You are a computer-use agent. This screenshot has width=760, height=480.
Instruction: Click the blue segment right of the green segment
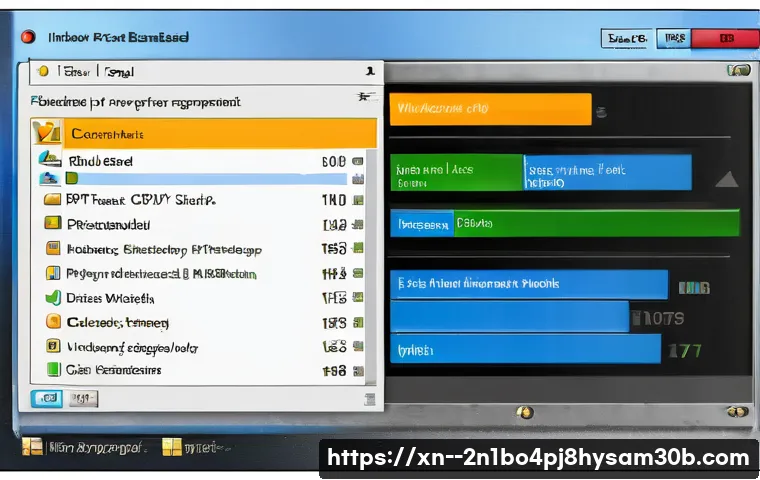(608, 173)
